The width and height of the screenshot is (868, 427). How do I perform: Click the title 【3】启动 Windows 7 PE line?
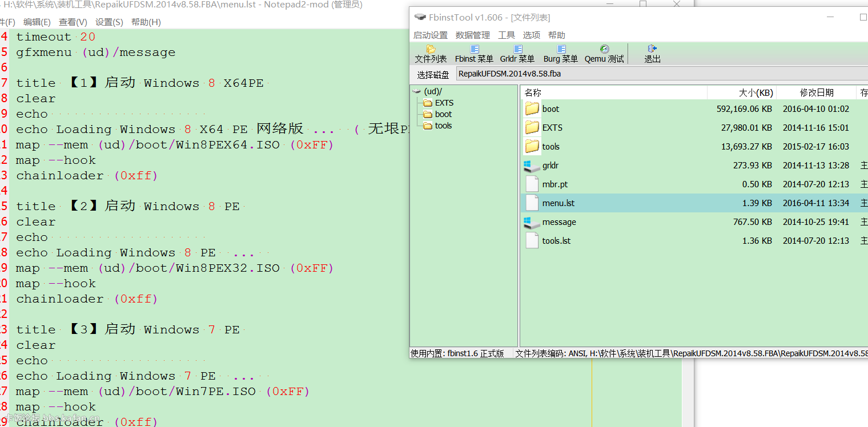coord(128,329)
